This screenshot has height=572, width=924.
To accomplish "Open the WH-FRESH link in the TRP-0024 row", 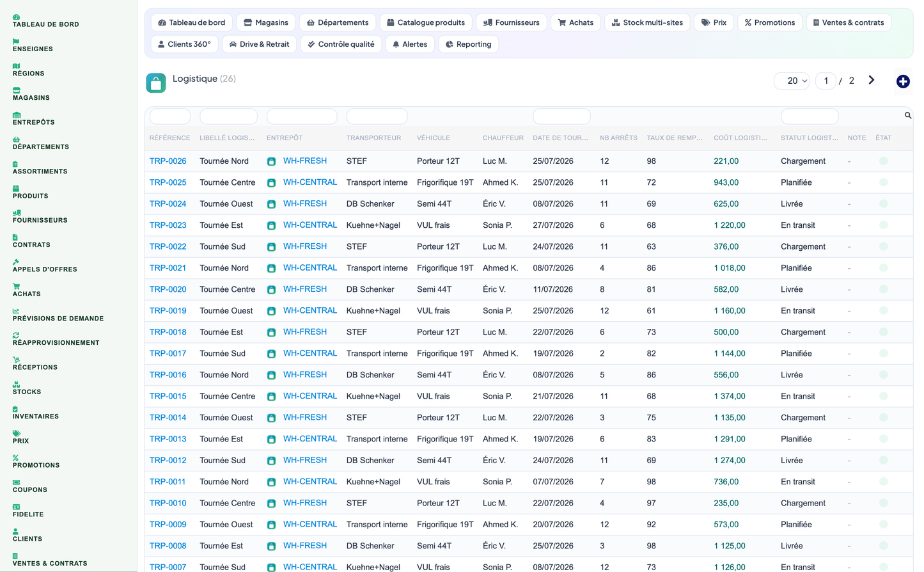I will point(305,203).
